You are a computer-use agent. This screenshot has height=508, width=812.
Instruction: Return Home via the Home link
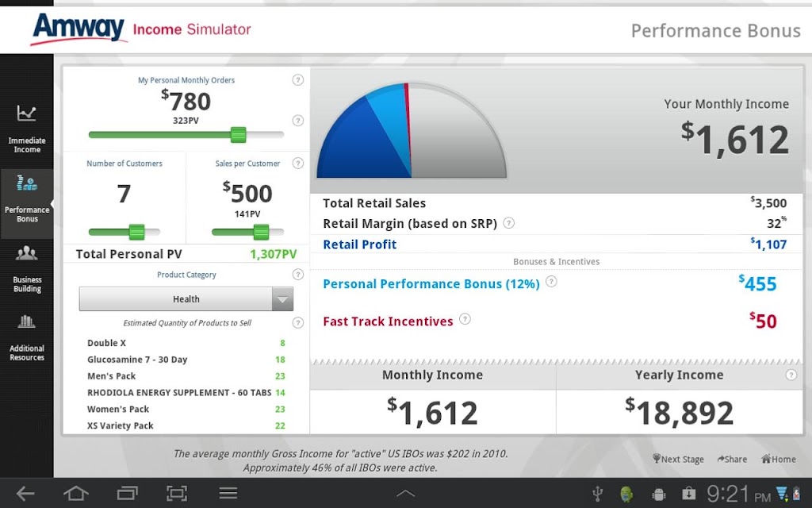779,459
